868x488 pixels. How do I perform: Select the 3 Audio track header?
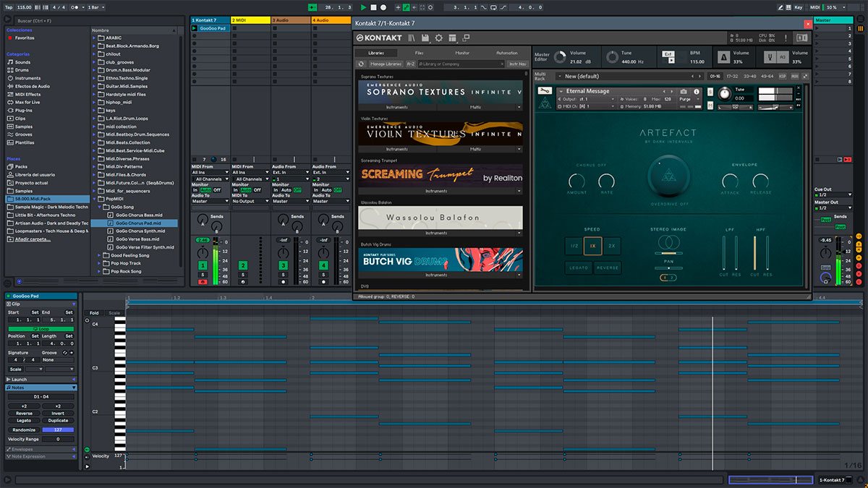(291, 20)
